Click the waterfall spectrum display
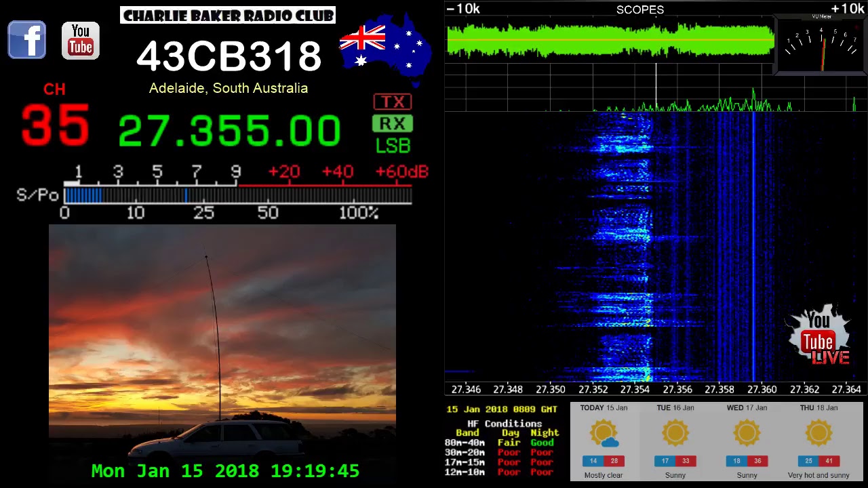Screen dimensions: 868x488 [656, 247]
